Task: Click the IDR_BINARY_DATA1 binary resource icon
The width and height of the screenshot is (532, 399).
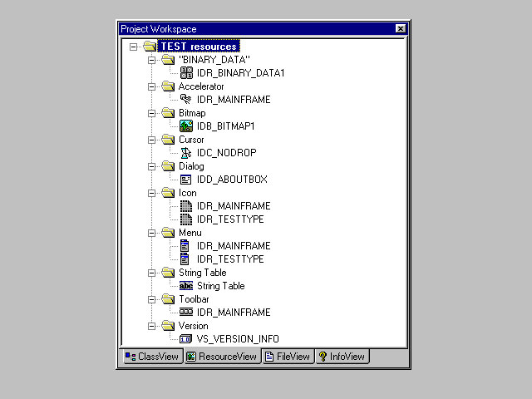Action: coord(186,73)
